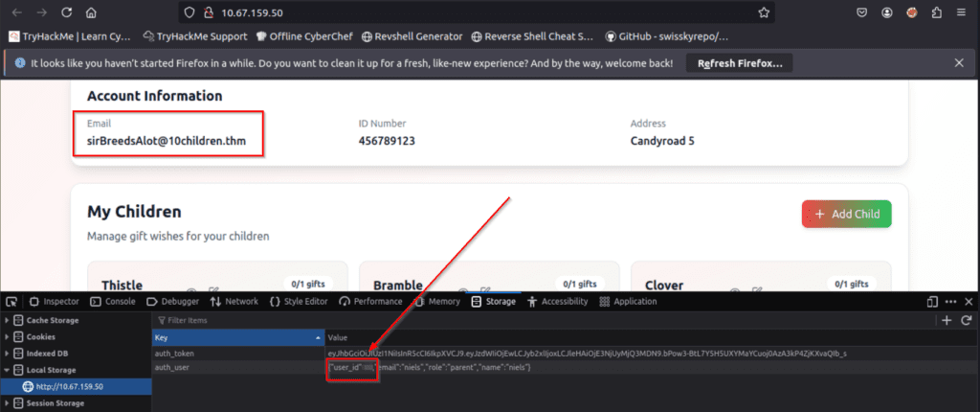
Task: Expand the Cache Storage tree node
Action: click(9, 320)
